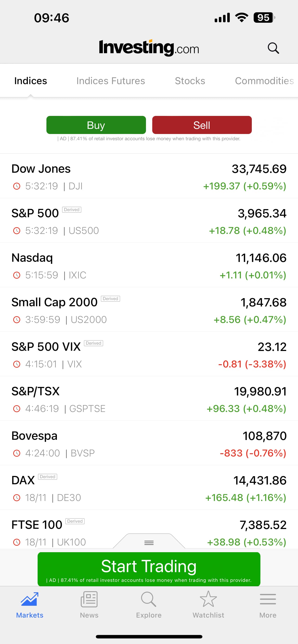Open the Explore magnifier icon
Viewport: 298px width, 644px height.
click(149, 599)
